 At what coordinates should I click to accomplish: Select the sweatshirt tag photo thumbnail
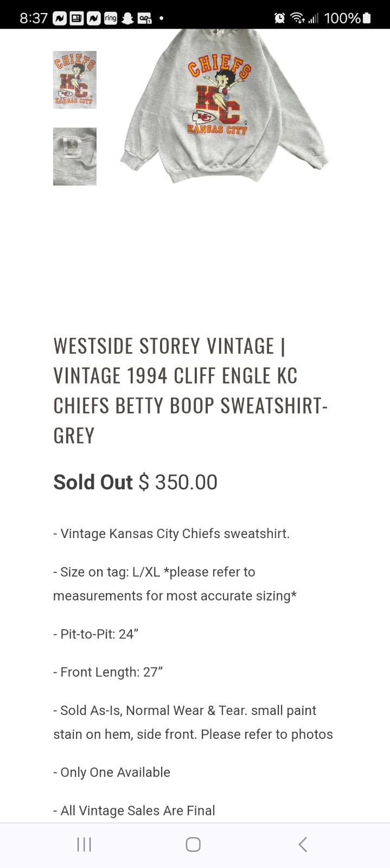point(75,157)
